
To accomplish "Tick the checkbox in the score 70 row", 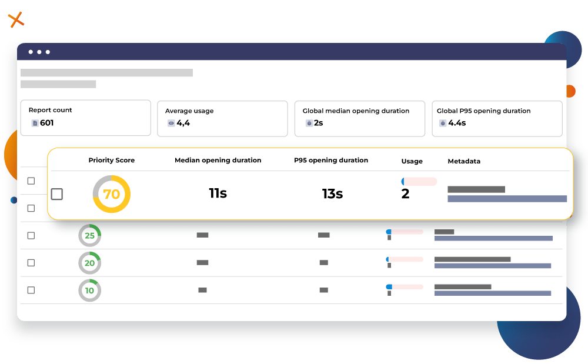I will [x=56, y=194].
